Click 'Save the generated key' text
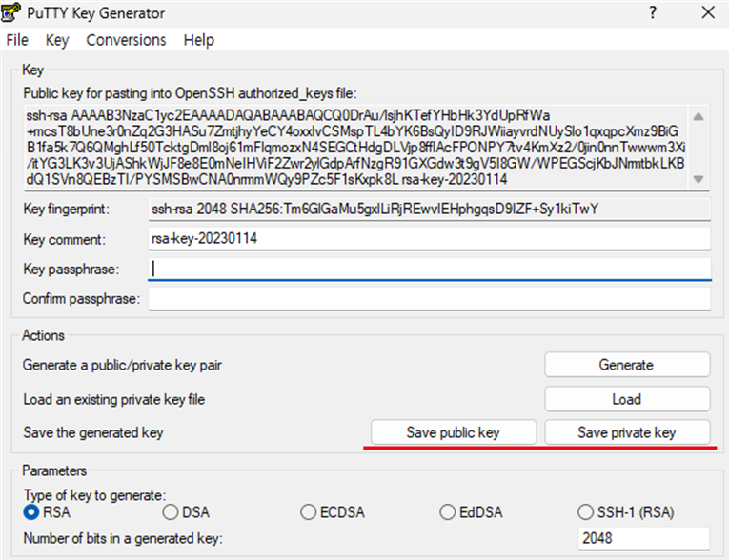 (93, 432)
